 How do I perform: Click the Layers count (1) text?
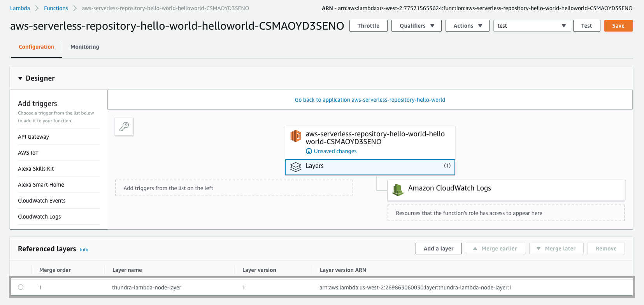click(x=447, y=166)
